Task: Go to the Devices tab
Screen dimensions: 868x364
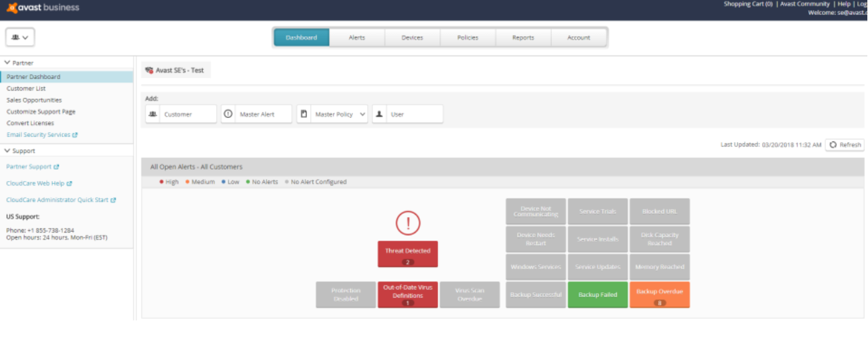Action: [413, 38]
